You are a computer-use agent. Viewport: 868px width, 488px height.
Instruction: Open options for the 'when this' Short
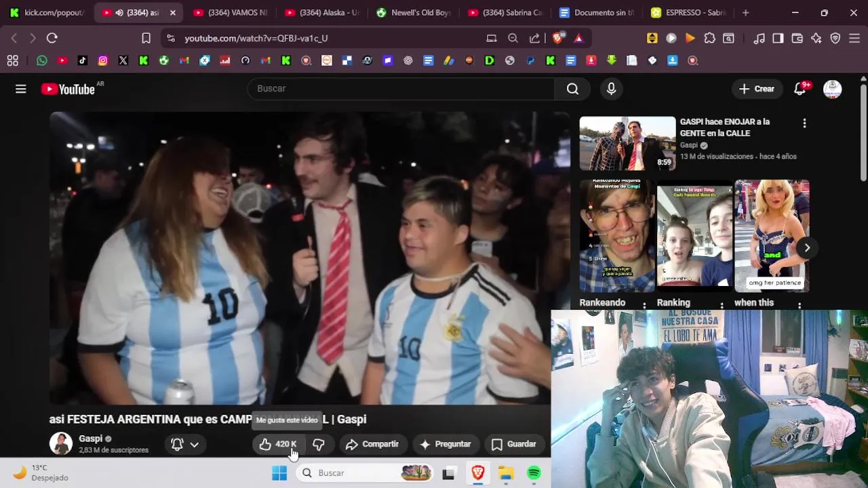point(799,306)
